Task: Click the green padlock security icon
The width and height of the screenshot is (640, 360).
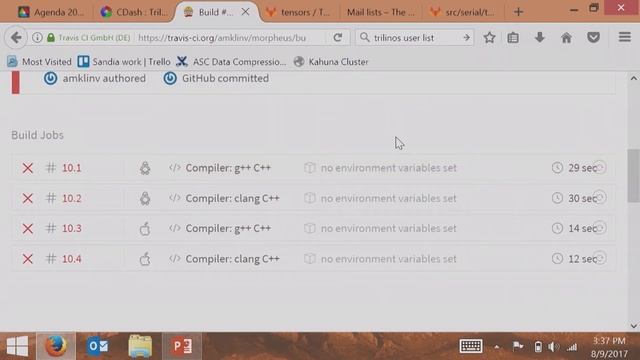Action: tap(51, 38)
